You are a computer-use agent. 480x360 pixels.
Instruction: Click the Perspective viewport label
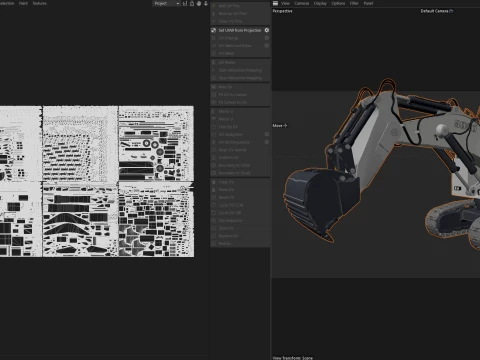click(x=282, y=11)
